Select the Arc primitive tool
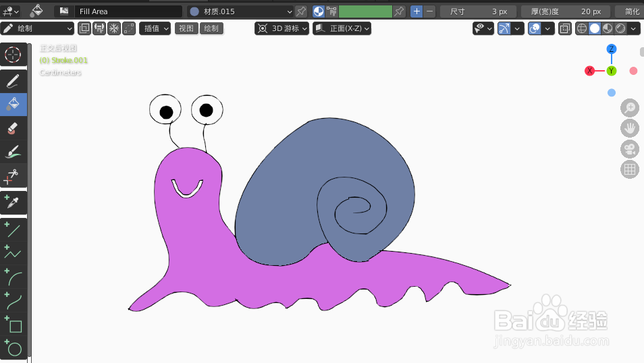This screenshot has height=363, width=644. point(13,277)
